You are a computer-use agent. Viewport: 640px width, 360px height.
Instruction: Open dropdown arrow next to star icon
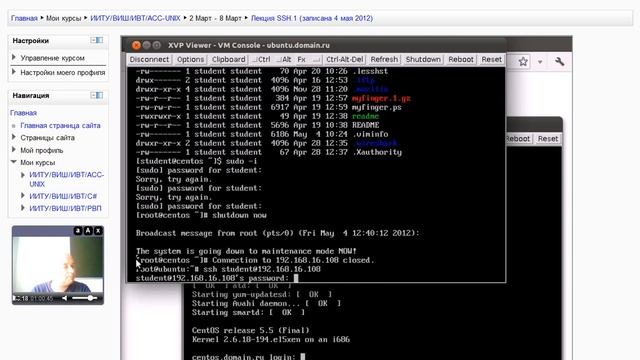click(540, 62)
